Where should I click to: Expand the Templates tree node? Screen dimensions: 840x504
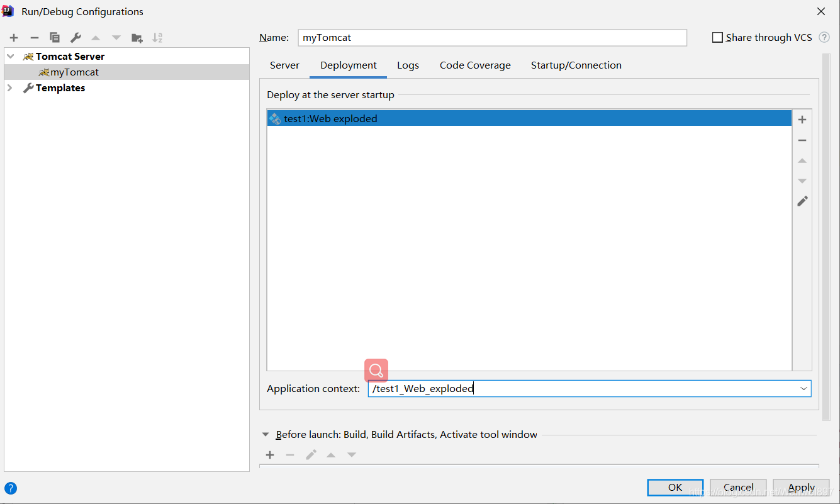[10, 88]
